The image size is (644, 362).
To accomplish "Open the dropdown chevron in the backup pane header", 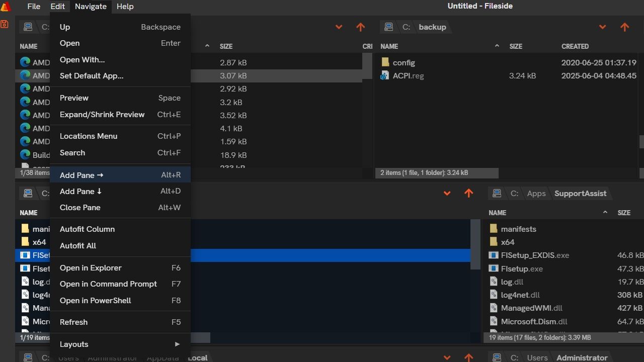I will [x=602, y=27].
